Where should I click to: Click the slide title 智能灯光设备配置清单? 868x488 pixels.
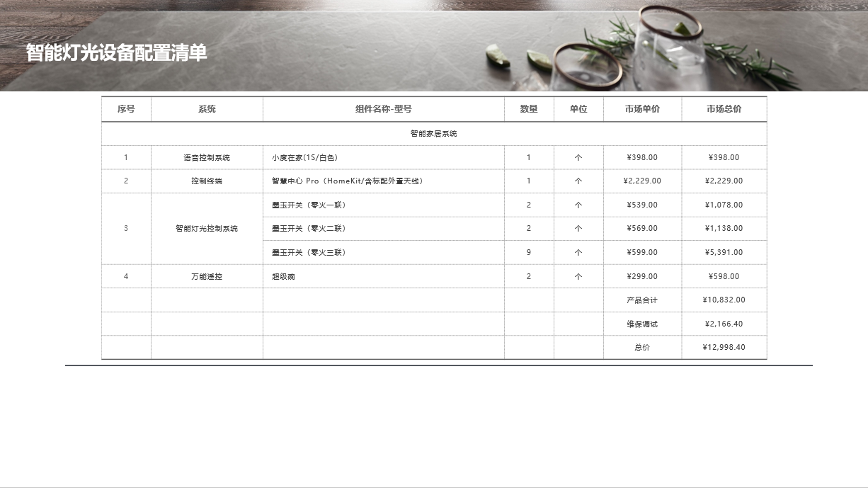117,53
